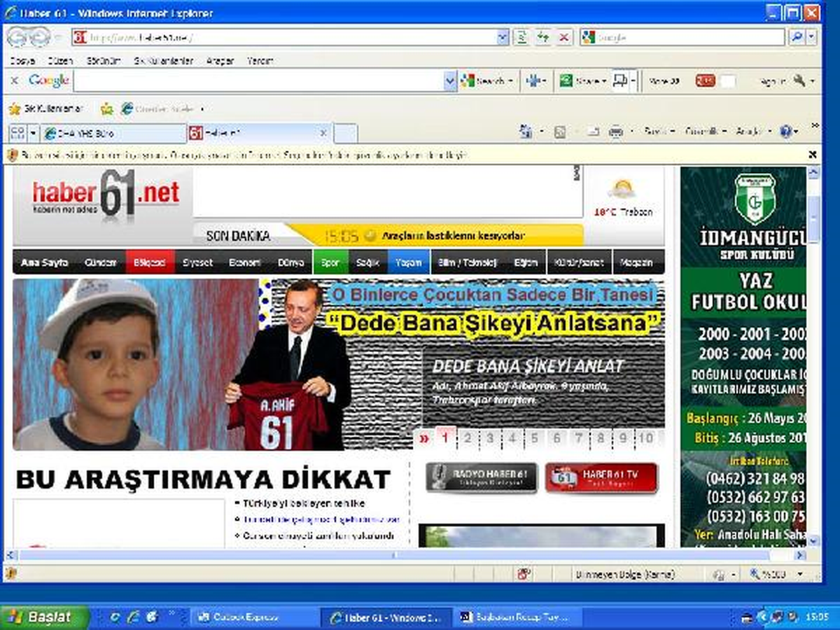The height and width of the screenshot is (630, 840).
Task: Click the browser Forward arrow button
Action: coord(40,37)
